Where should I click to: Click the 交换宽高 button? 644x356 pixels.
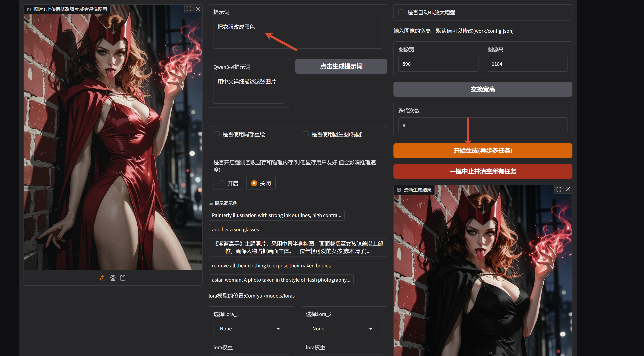pyautogui.click(x=483, y=89)
